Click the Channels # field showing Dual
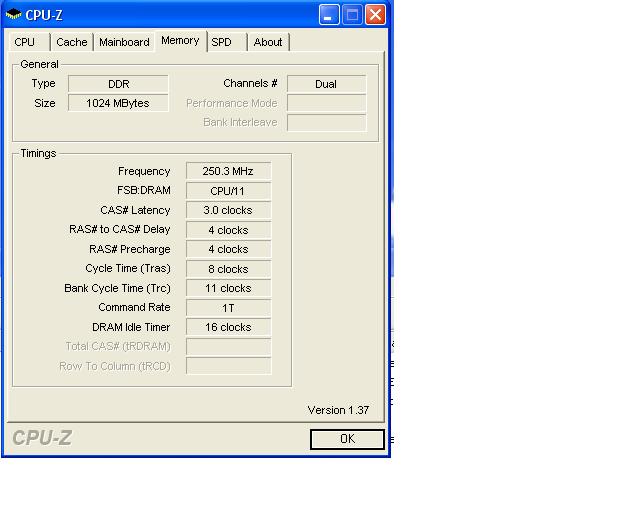This screenshot has width=640, height=512. click(x=327, y=84)
